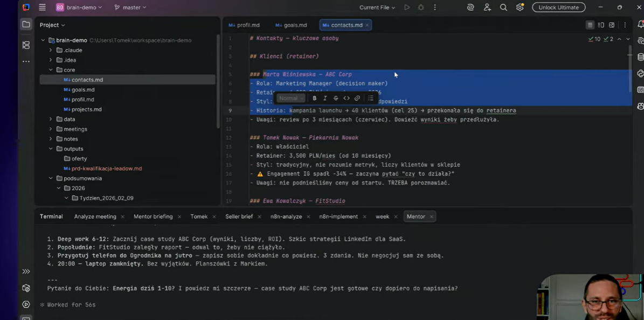
Task: Toggle bold in the floating toolbar
Action: point(315,98)
